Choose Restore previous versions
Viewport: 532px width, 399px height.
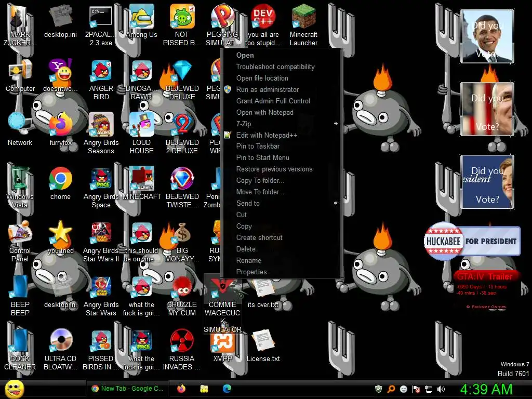pyautogui.click(x=282, y=169)
